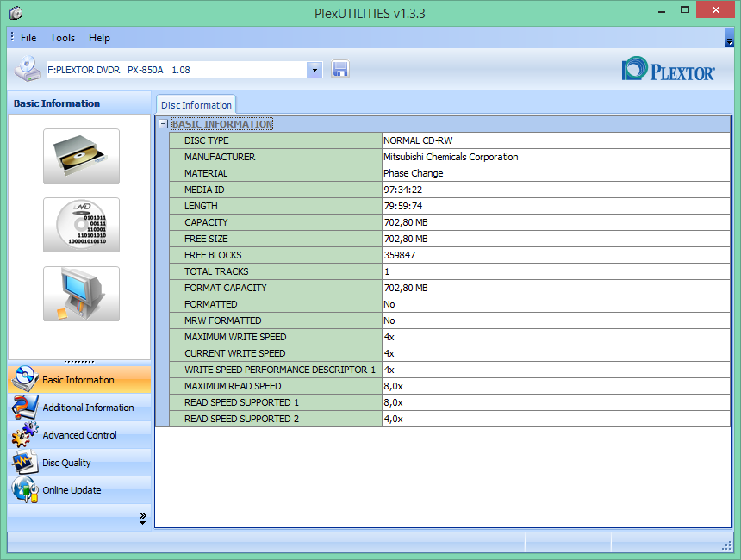
Task: Select the MRW FORMATTED row label
Action: 222,320
